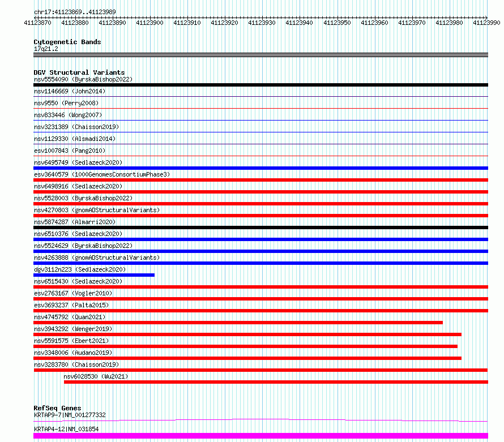Select nsv5528003 (ByrskaBishop2022) label
Viewport: 504px width, 442px height.
click(x=83, y=198)
